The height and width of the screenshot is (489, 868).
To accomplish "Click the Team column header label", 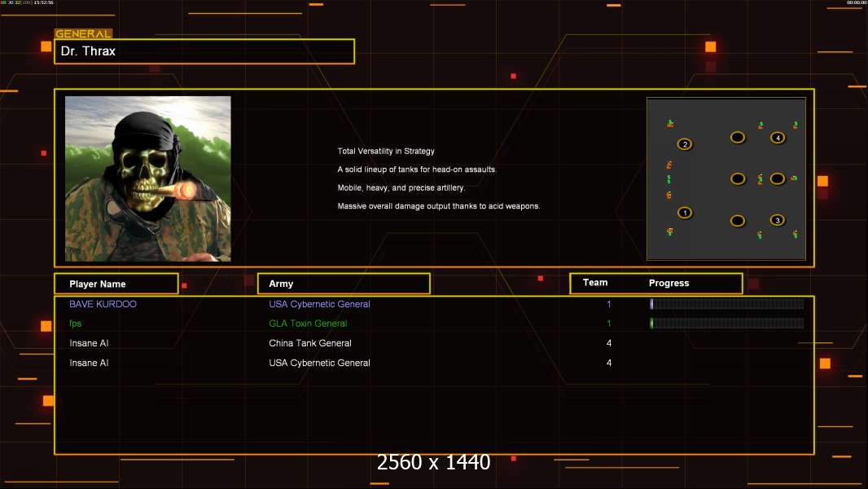I will pyautogui.click(x=595, y=283).
